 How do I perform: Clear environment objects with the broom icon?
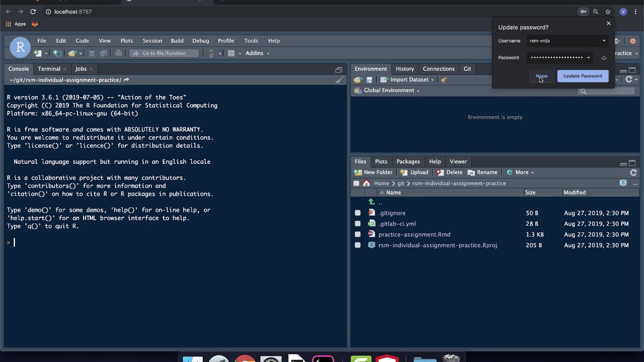444,80
